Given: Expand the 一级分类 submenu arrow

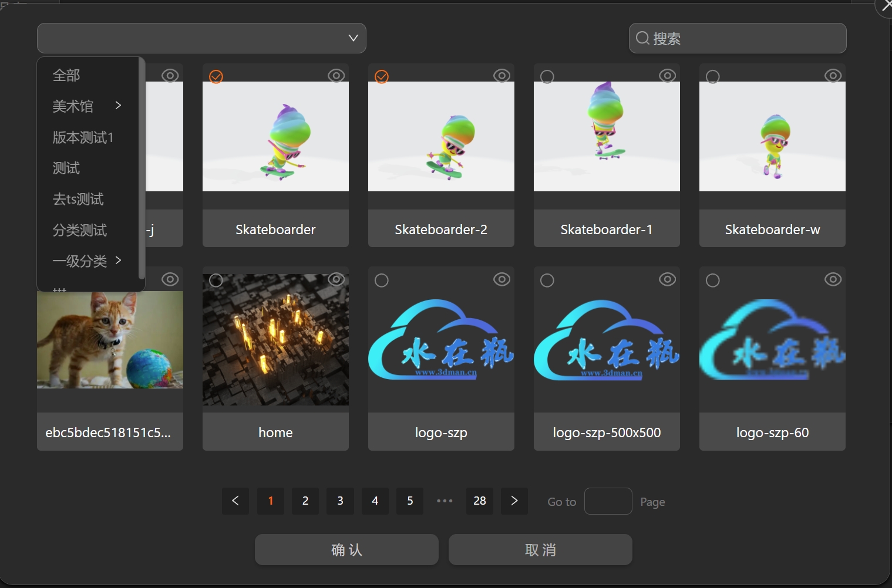Looking at the screenshot, I should coord(118,260).
